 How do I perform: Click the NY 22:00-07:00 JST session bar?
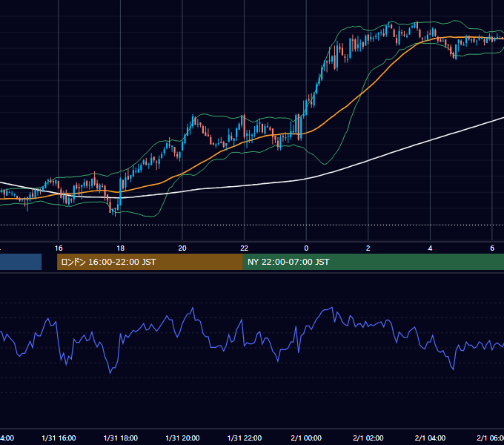373,262
